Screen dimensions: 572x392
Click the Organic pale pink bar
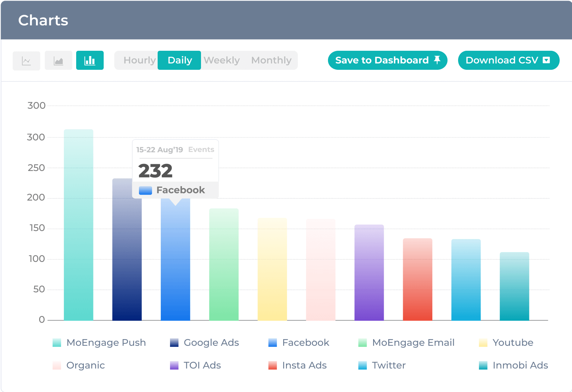pos(321,270)
